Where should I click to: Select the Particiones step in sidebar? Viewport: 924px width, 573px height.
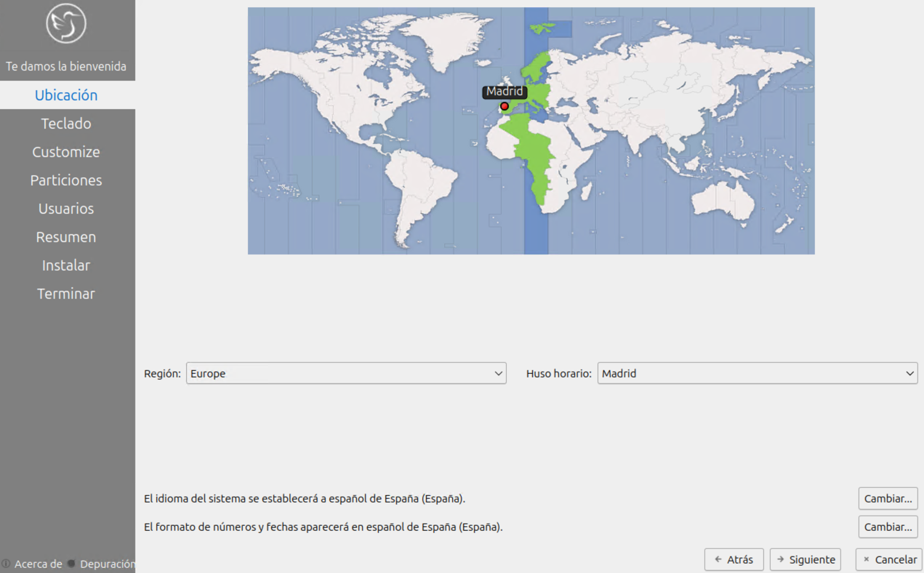pyautogui.click(x=68, y=180)
